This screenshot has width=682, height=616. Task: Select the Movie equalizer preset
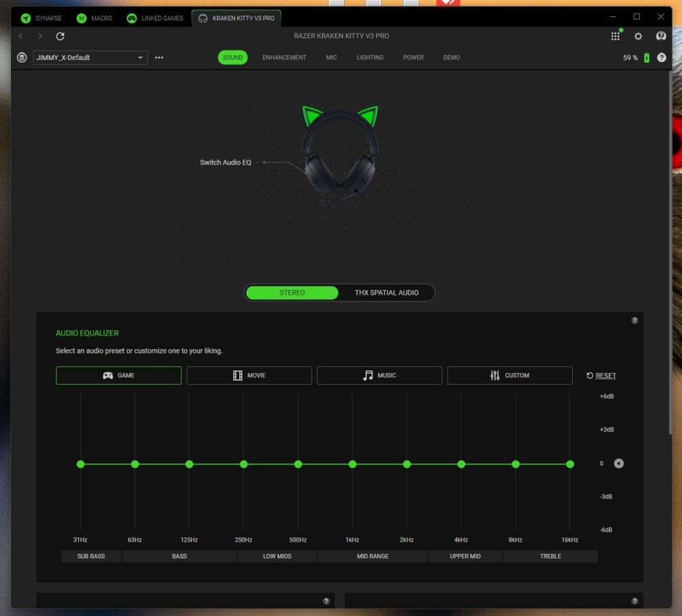point(249,375)
